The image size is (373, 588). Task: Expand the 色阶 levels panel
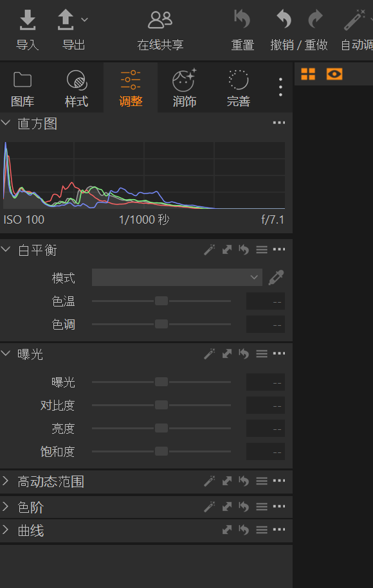[5, 506]
